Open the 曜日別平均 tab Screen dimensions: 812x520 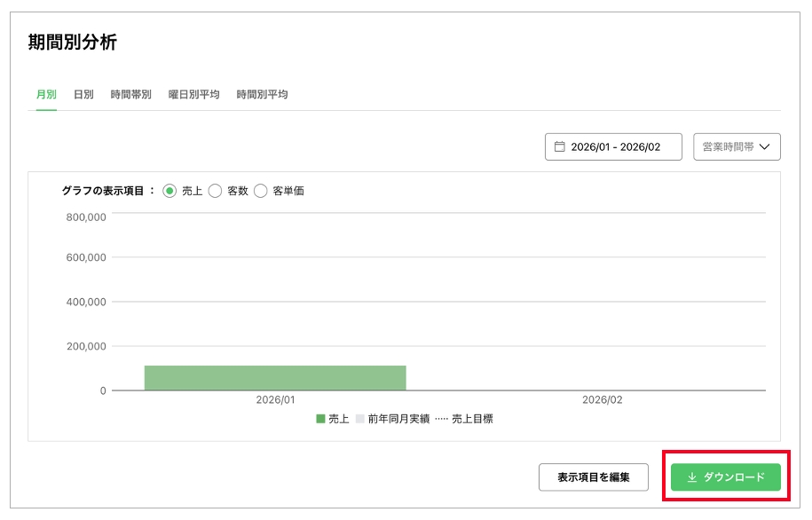pos(193,94)
